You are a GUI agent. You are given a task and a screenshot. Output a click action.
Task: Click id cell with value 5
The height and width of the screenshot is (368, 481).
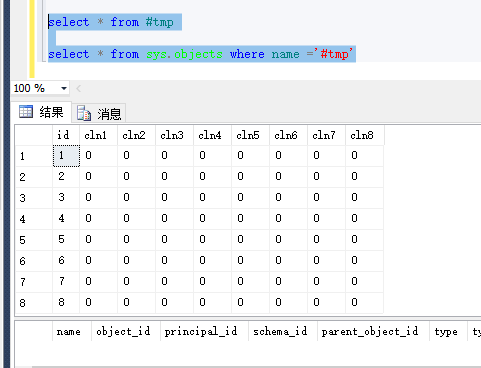[66, 240]
